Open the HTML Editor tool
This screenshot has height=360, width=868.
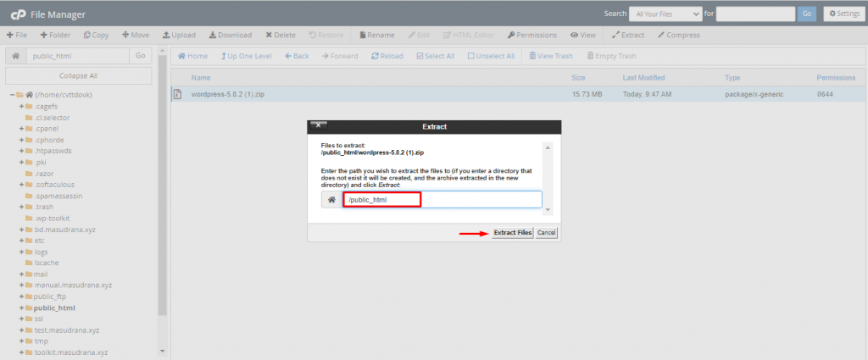(x=468, y=35)
